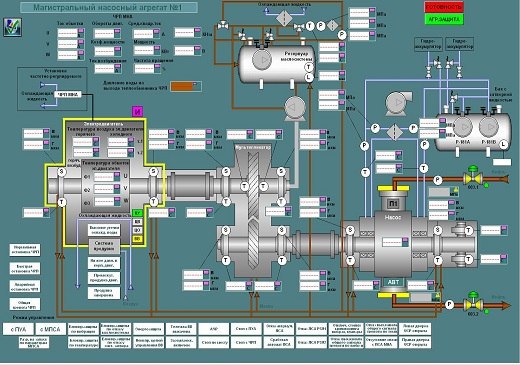The image size is (520, 365).
Task: Click the Обороты двиг. value field
Action: coord(107,33)
